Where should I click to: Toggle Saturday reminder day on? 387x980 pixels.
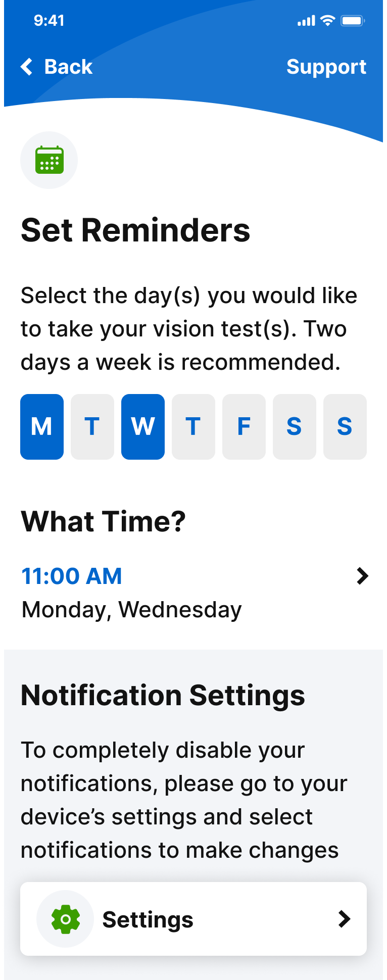point(295,427)
